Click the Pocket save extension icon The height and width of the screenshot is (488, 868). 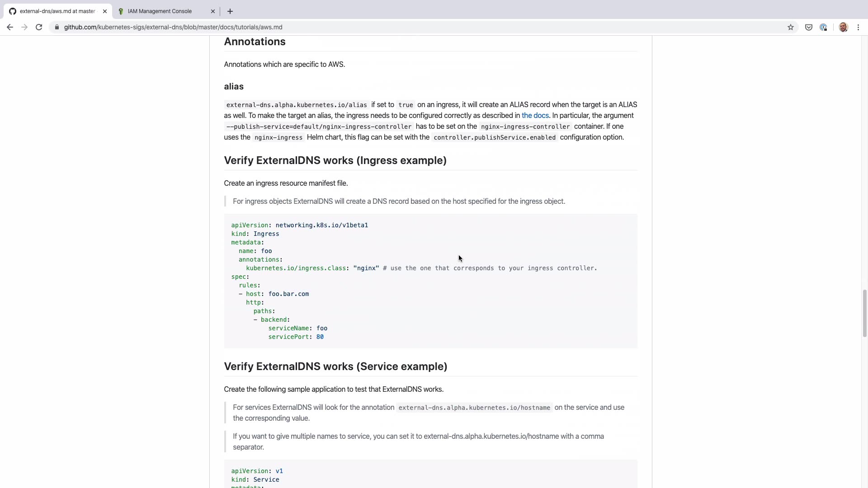809,27
